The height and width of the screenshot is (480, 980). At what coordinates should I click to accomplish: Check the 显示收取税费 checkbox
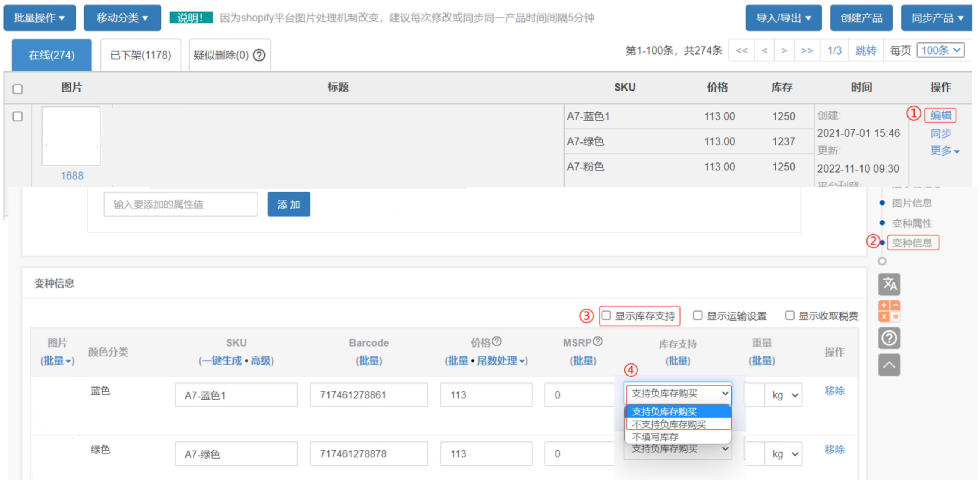(x=789, y=315)
